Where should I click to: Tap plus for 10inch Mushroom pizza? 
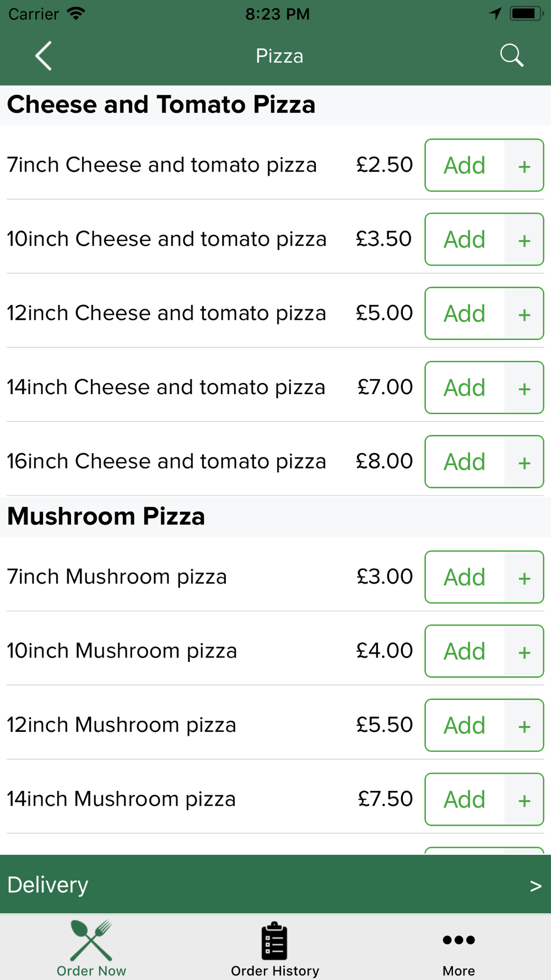[x=524, y=651]
